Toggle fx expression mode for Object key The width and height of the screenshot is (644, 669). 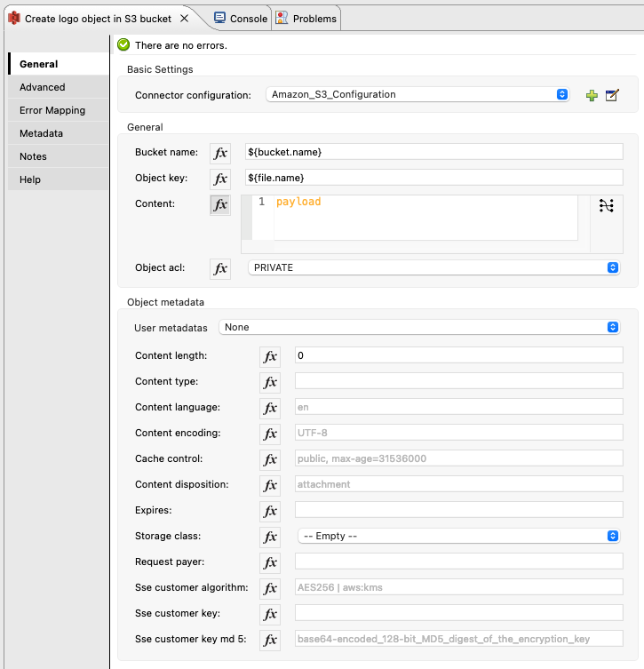click(220, 179)
